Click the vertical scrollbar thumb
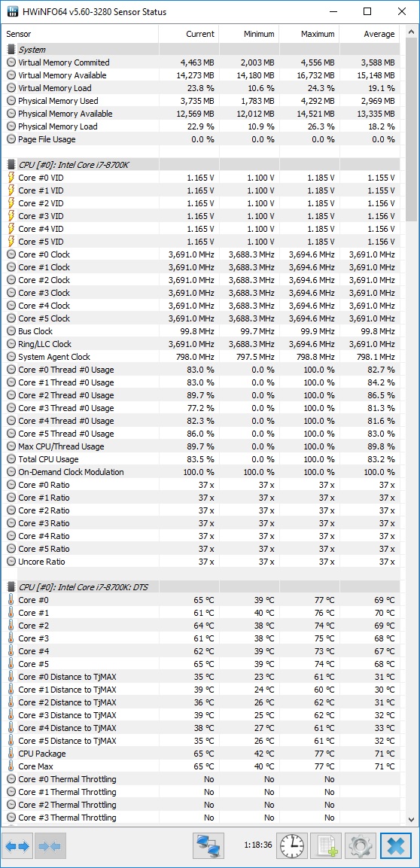Screen dimensions: 420x868 click(x=411, y=129)
